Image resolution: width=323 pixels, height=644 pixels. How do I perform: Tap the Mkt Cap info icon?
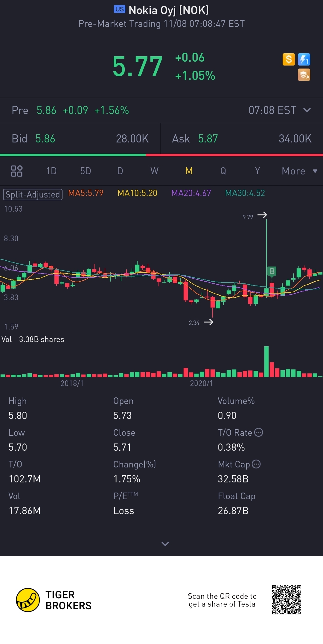(256, 464)
